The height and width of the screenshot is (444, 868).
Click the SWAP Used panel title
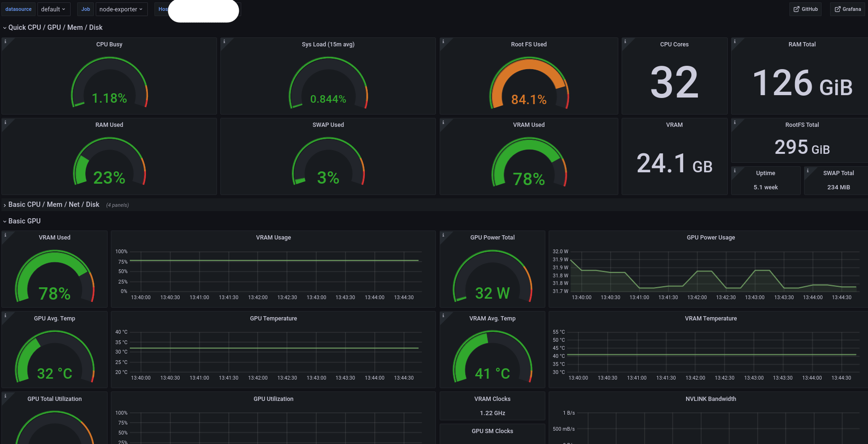pyautogui.click(x=328, y=125)
